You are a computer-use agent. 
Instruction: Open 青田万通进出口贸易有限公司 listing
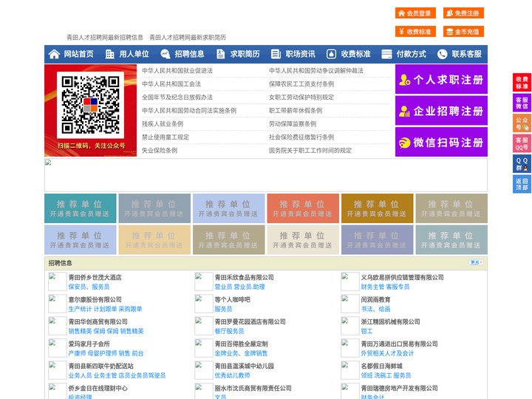[x=399, y=344]
